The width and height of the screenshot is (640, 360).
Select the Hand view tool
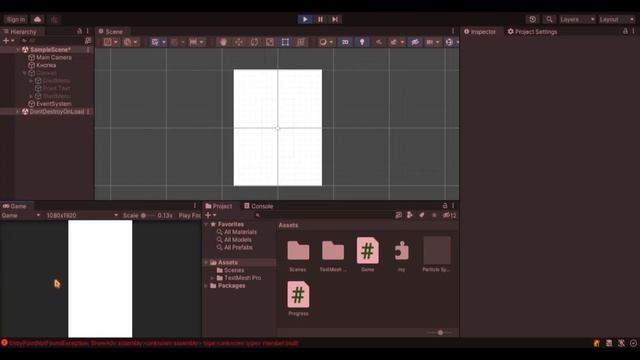(223, 42)
